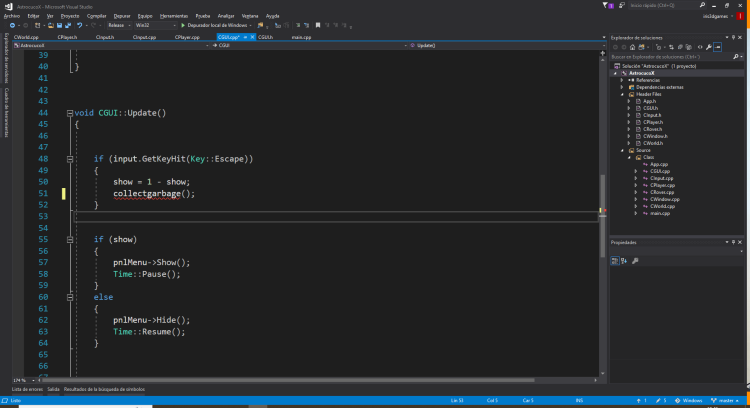
Task: Click the Save All toolbar icon
Action: click(x=66, y=25)
